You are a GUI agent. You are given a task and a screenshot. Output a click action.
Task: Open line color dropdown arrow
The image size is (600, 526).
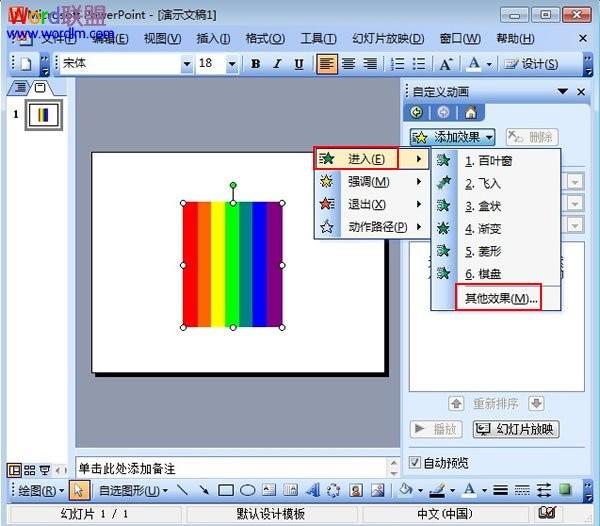452,490
